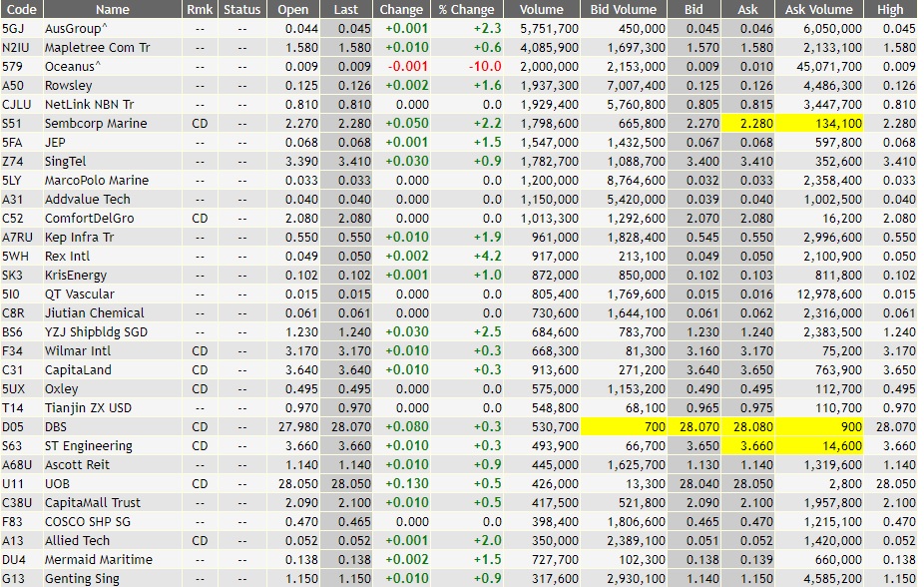Click stock code CJLU

pos(17,104)
